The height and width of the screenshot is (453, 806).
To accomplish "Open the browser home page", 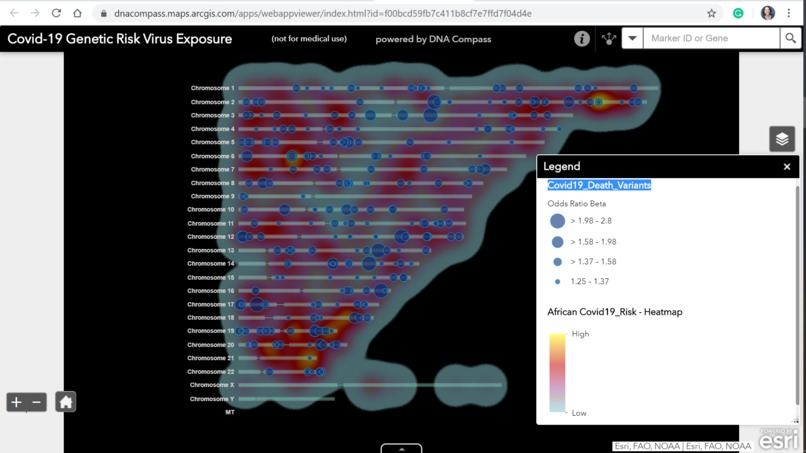I will click(x=77, y=13).
